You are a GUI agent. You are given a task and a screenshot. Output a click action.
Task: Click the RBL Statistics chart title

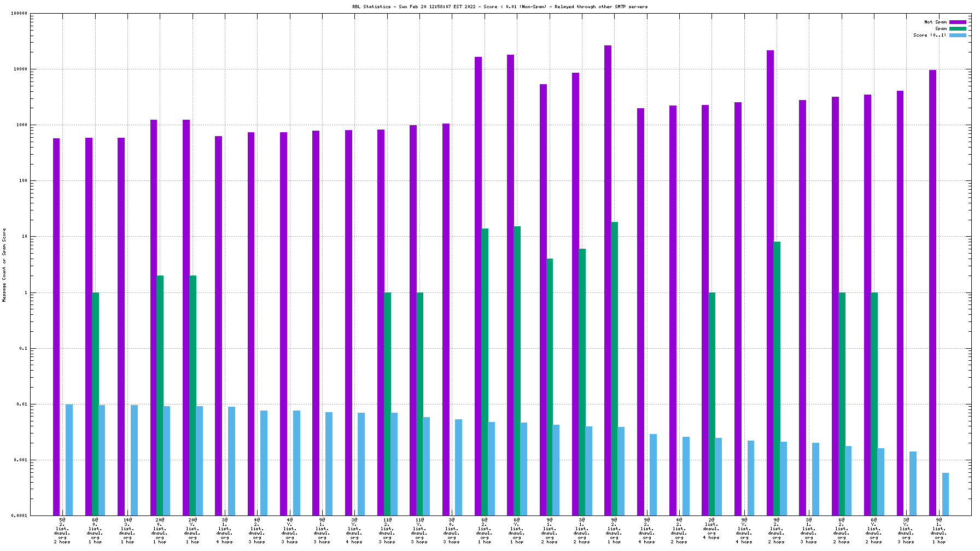point(499,7)
